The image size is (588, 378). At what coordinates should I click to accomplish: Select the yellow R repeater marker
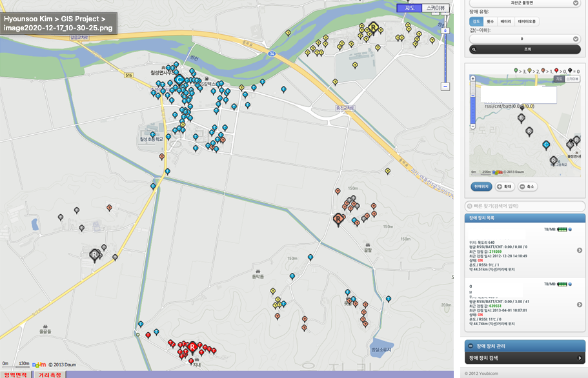[x=373, y=27]
